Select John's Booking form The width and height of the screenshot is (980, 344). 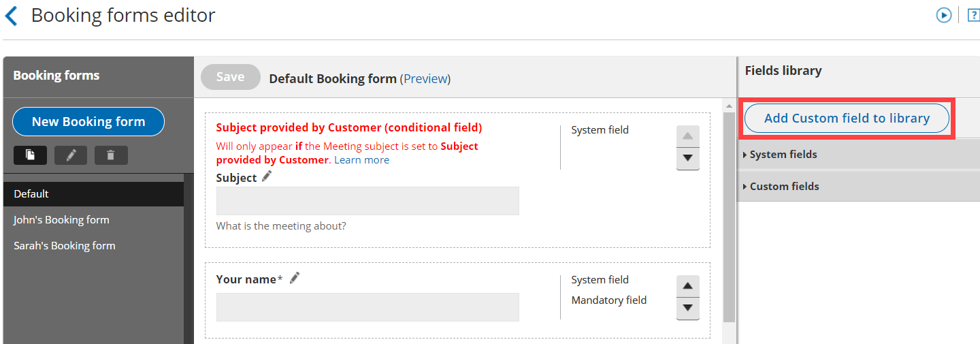click(x=61, y=220)
